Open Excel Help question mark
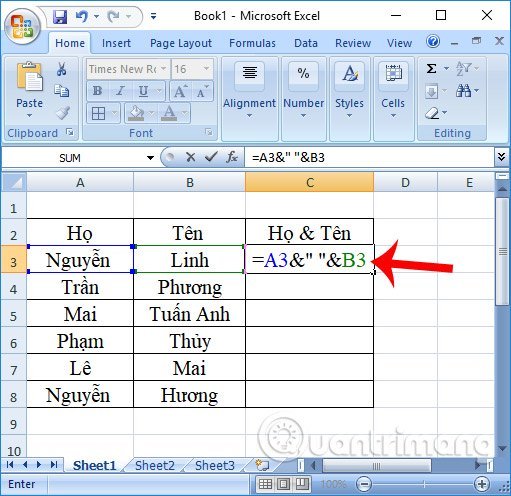Screen dimensions: 511x496 pos(433,42)
